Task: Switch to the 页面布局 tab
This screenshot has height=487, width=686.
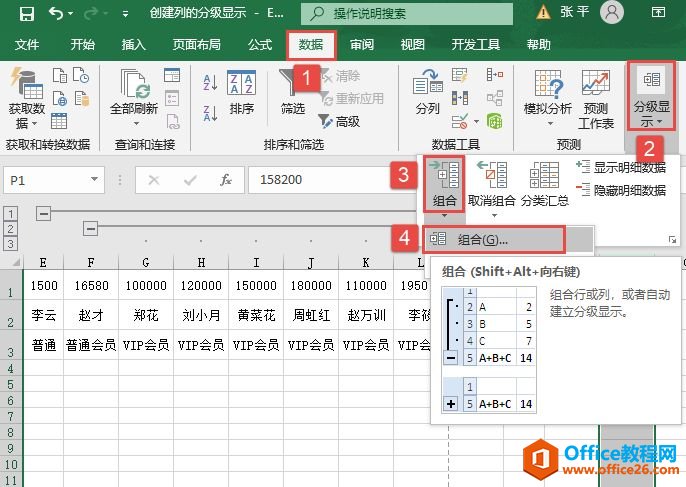Action: [196, 45]
